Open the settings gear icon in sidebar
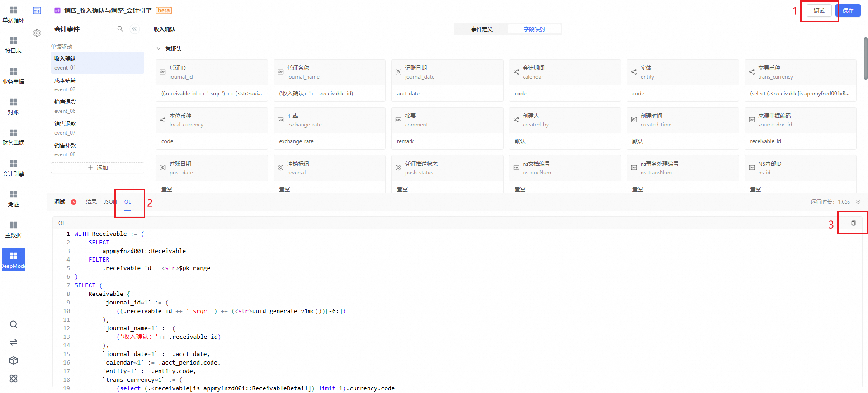868x393 pixels. [x=37, y=33]
